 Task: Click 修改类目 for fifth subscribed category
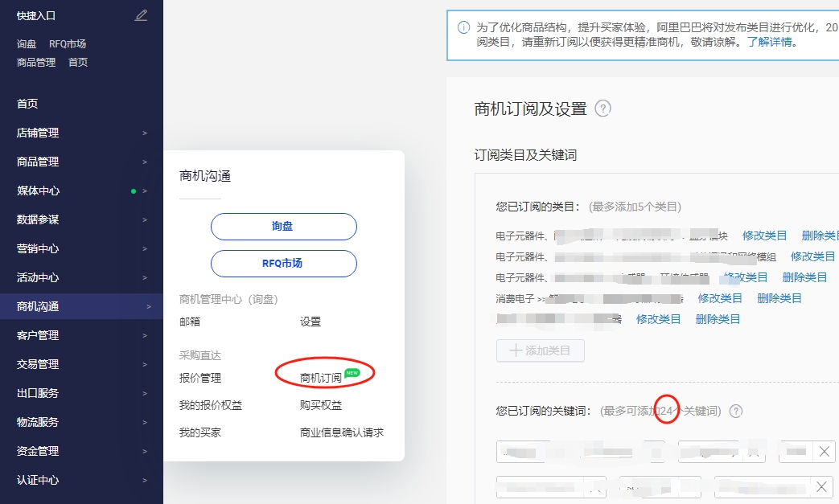pos(659,319)
